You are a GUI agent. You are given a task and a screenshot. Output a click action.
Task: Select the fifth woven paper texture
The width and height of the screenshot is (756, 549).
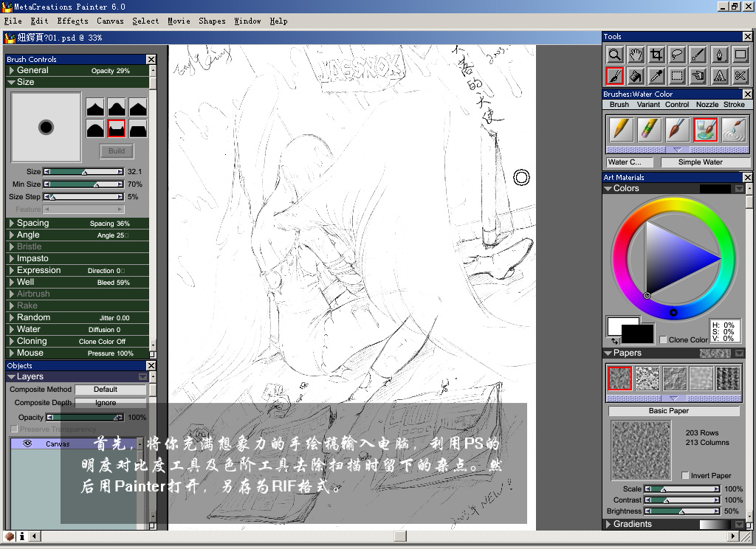[728, 378]
